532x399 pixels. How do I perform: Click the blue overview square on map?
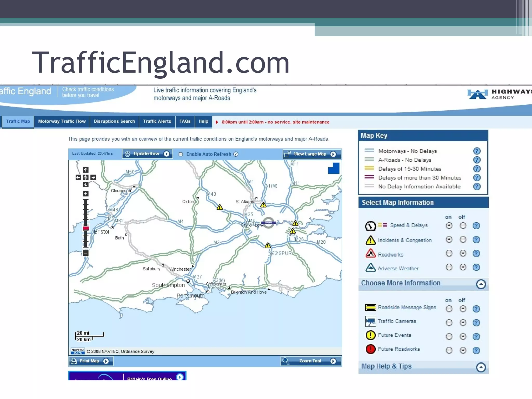tap(334, 168)
